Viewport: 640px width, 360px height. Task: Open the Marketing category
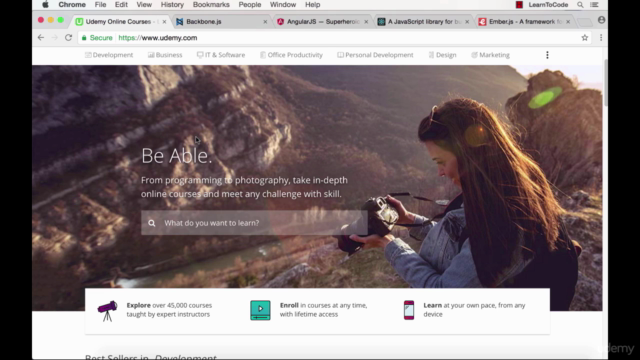[490, 55]
